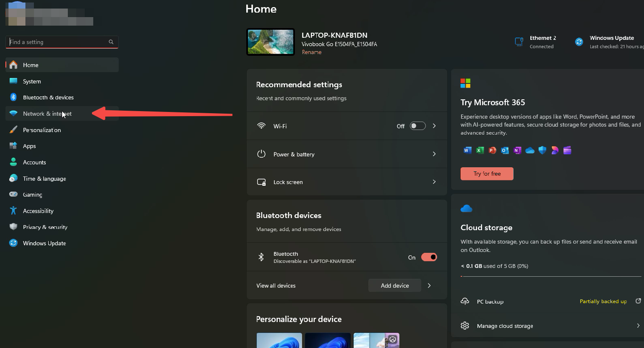Screen dimensions: 644x348
Task: Click the Rename link under device name
Action: [x=312, y=52]
